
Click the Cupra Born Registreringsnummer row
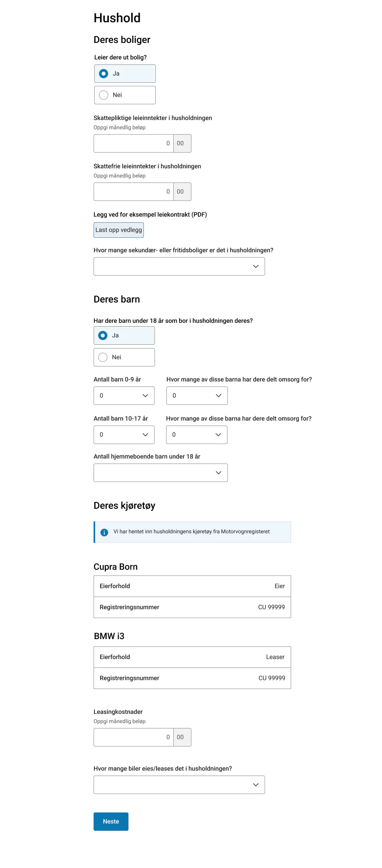(x=192, y=607)
